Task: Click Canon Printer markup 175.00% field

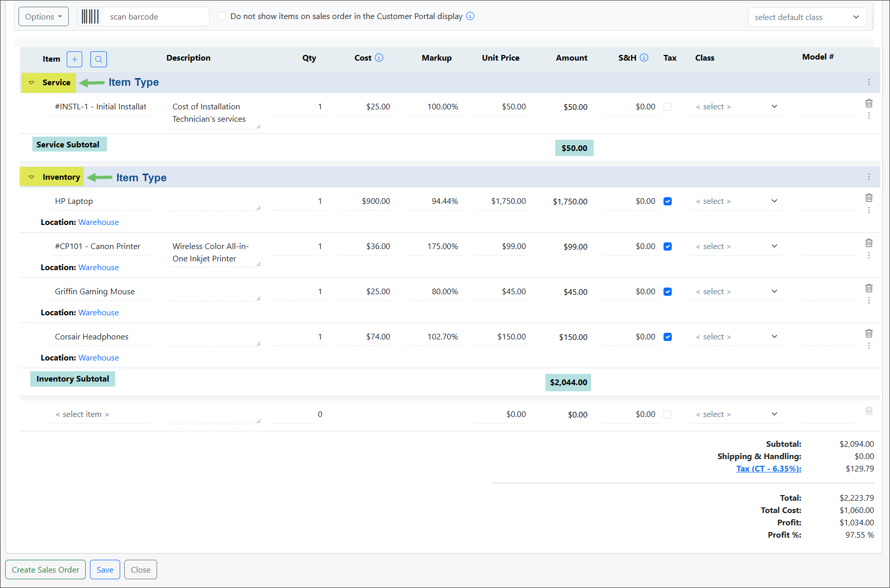Action: (x=434, y=246)
